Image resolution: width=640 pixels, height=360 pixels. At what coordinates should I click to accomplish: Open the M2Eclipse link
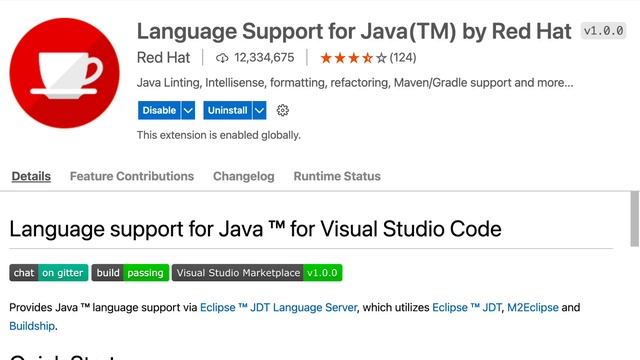[x=533, y=307]
